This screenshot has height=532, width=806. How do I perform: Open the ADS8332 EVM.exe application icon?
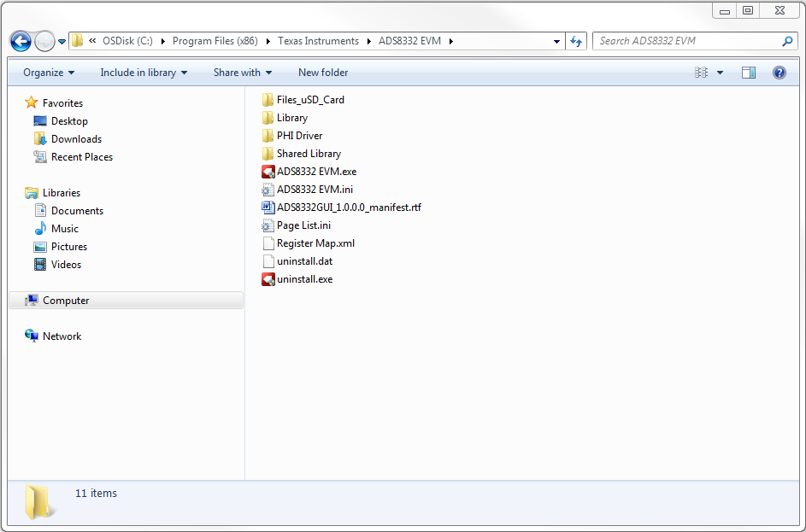(x=268, y=172)
